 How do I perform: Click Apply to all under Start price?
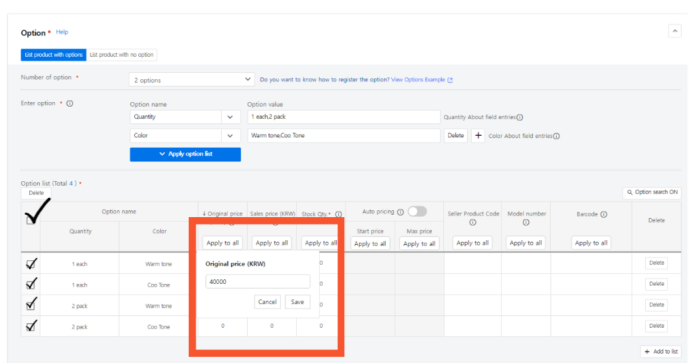(370, 243)
